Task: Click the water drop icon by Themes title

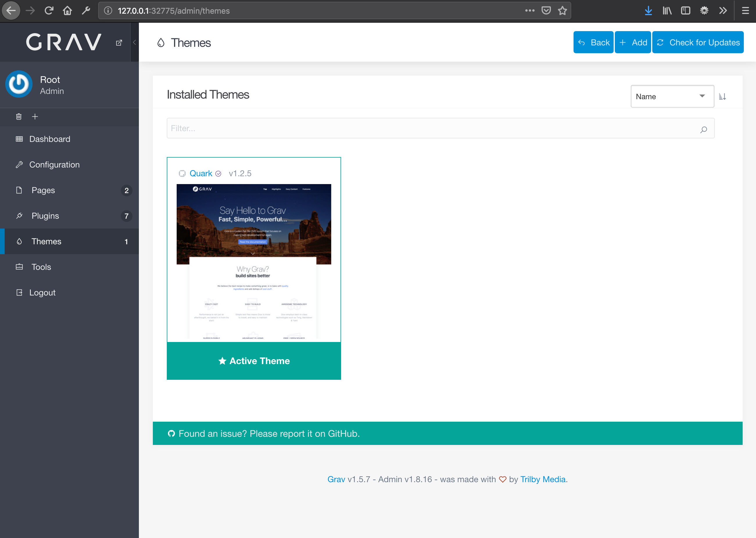Action: [x=161, y=42]
